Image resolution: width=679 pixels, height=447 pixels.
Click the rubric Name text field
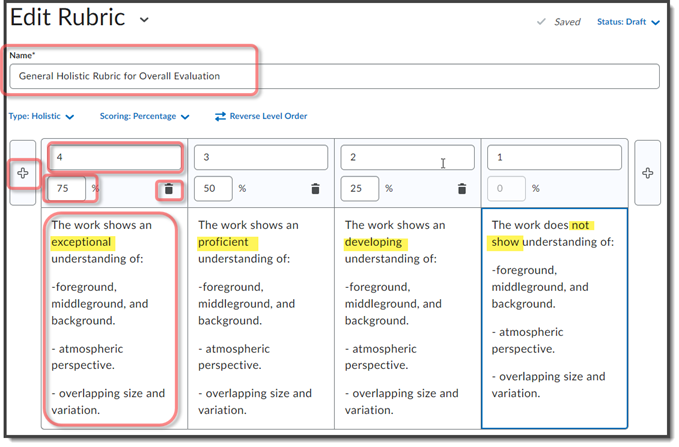(x=334, y=76)
